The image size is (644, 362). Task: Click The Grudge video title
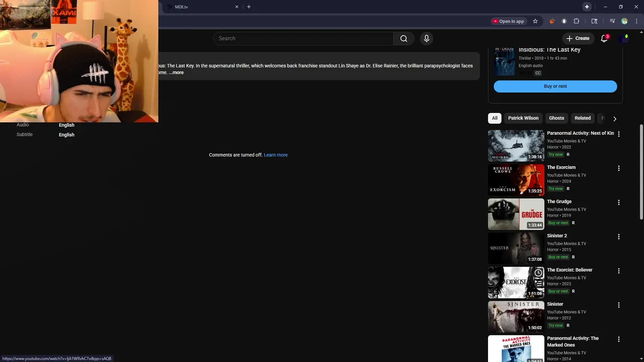coord(559,202)
